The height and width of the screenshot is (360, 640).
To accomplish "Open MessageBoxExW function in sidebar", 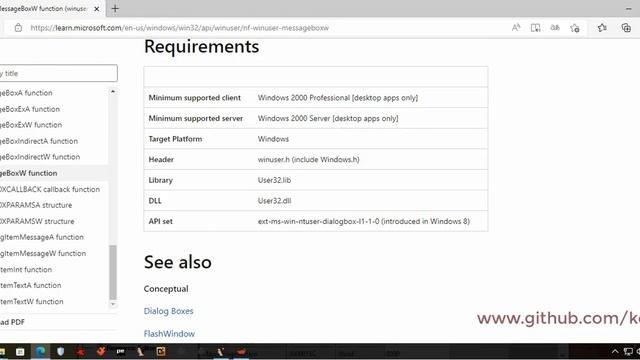I will pos(31,125).
